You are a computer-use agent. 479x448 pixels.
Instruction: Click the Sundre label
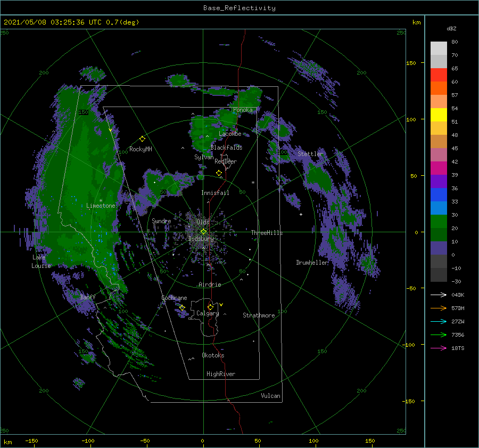click(x=161, y=221)
